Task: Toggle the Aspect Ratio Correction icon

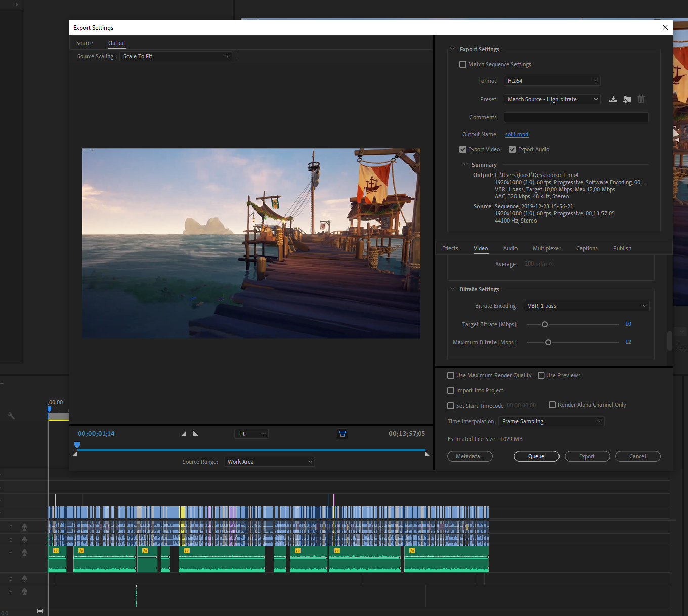Action: pyautogui.click(x=342, y=434)
